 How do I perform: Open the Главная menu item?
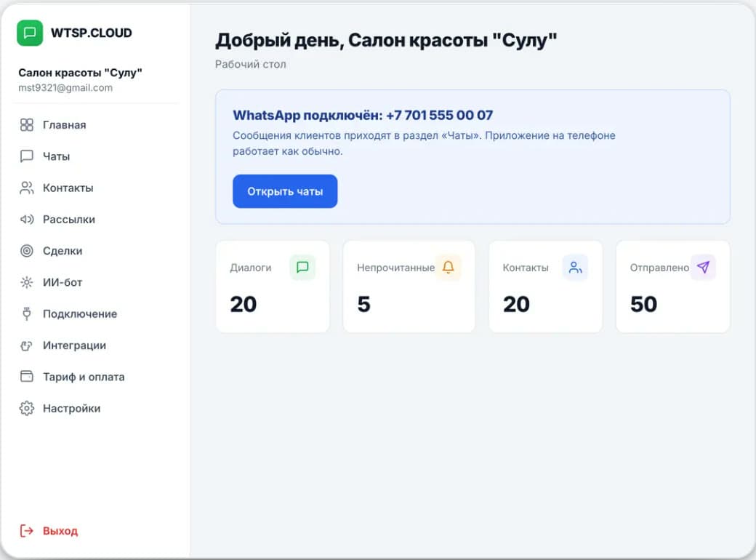(64, 125)
